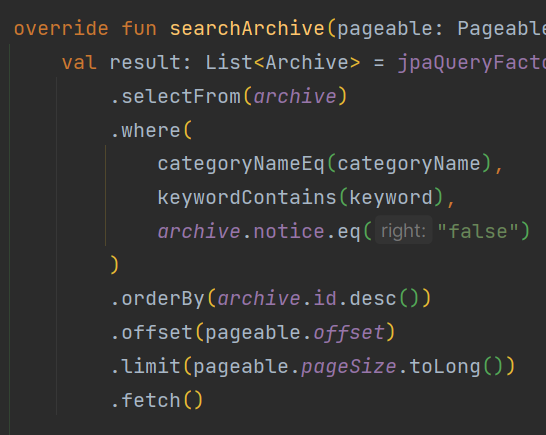
Task: Click the .fetch() method call
Action: 157,401
